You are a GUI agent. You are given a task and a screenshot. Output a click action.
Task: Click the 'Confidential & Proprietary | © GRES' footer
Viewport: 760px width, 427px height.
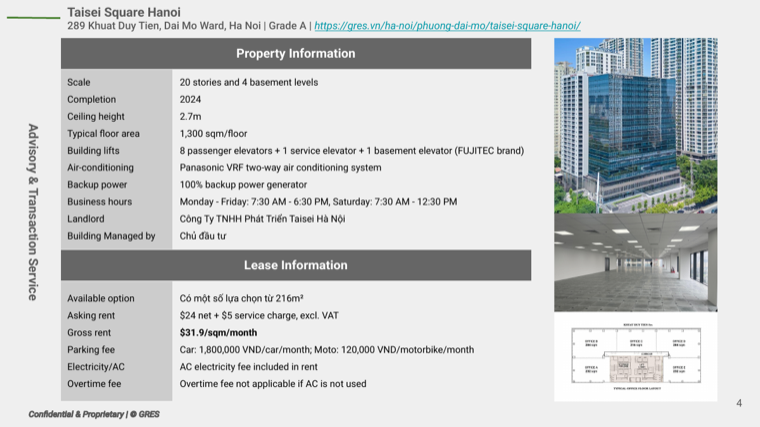tap(94, 414)
